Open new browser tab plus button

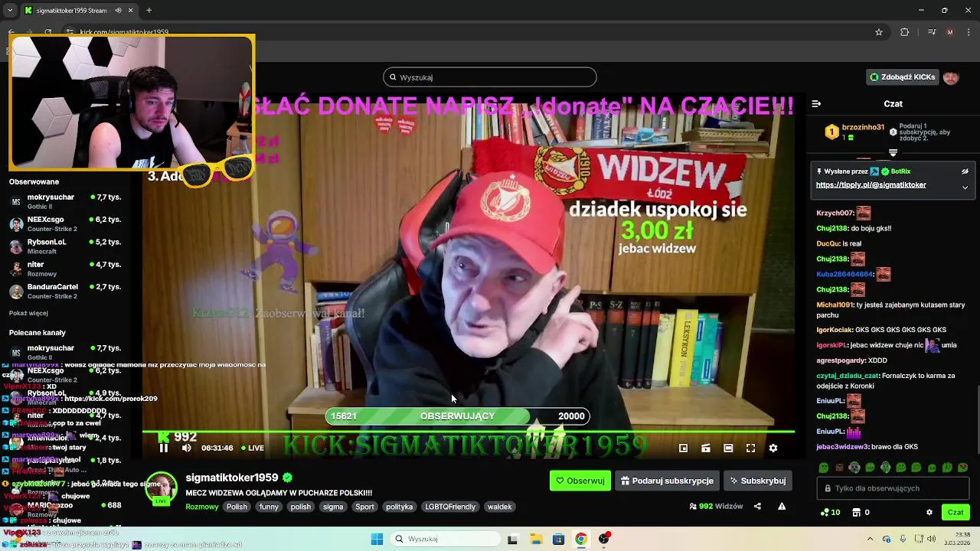(149, 11)
